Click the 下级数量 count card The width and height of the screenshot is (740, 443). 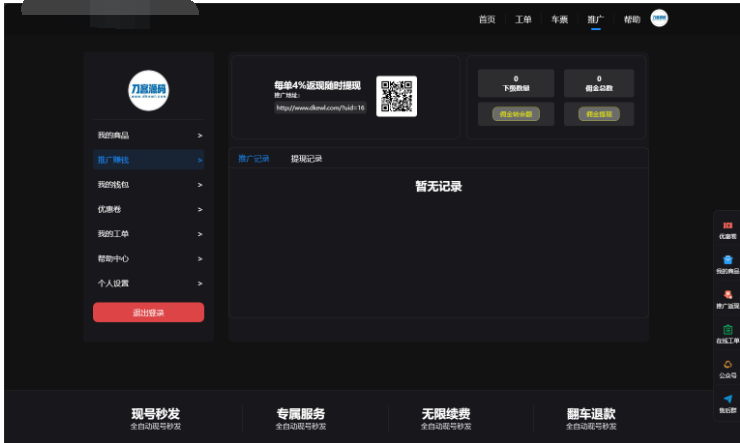(x=516, y=83)
